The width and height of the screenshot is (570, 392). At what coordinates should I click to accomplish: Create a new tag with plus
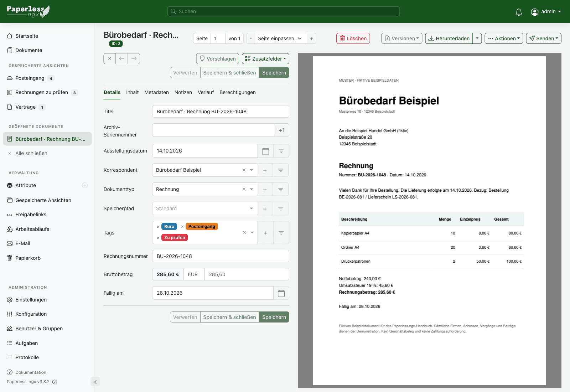[x=265, y=233]
